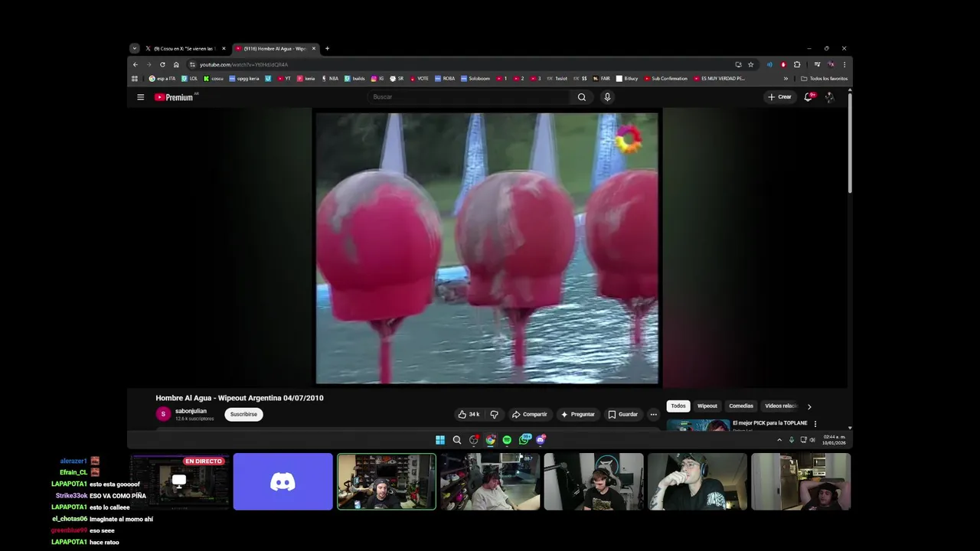The width and height of the screenshot is (980, 551).
Task: Subscribe with the Suscribirse button
Action: click(x=243, y=414)
